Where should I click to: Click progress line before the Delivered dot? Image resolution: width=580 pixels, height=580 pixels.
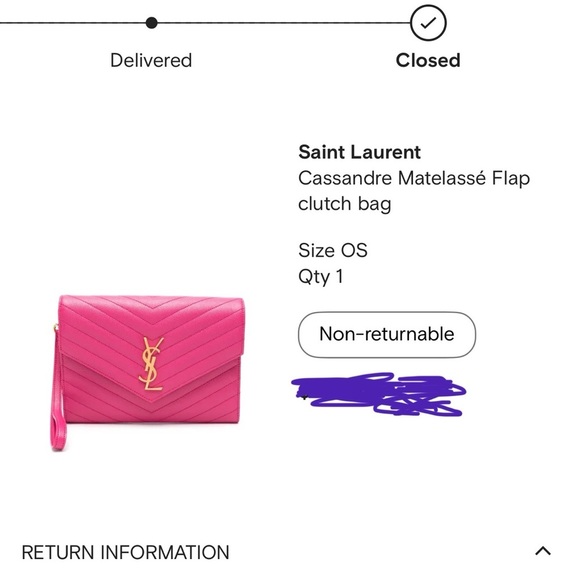[72, 23]
